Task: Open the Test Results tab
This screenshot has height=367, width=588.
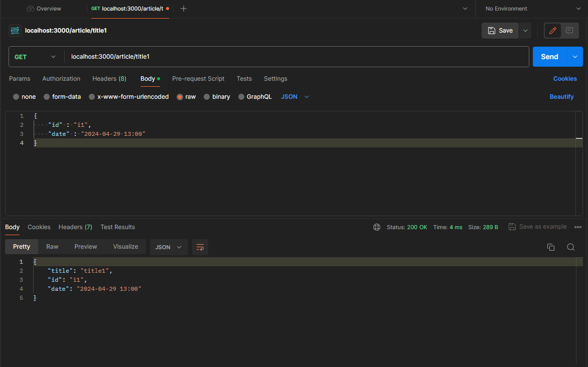Action: coord(118,227)
